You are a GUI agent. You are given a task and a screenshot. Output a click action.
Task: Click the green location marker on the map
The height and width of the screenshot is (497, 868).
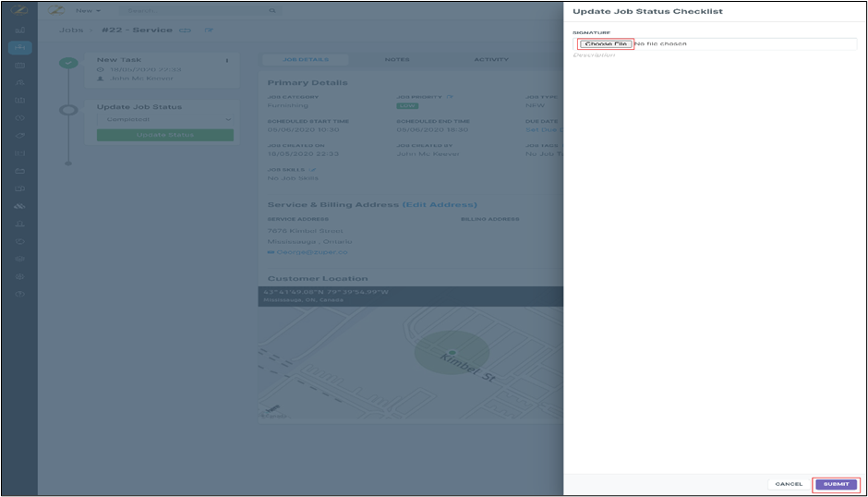(x=452, y=352)
